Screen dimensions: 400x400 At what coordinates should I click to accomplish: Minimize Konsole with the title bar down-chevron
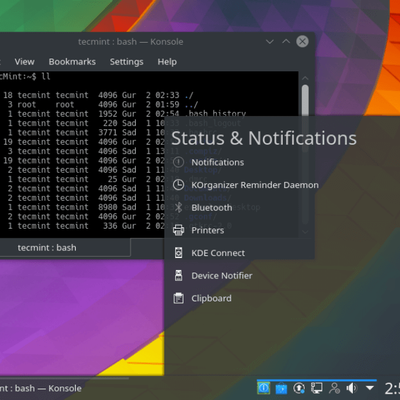[x=270, y=42]
